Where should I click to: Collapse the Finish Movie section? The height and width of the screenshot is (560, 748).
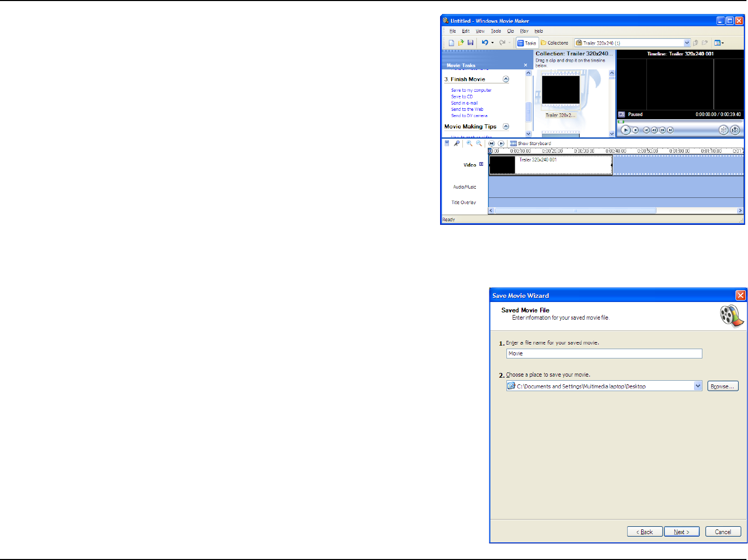click(x=506, y=79)
